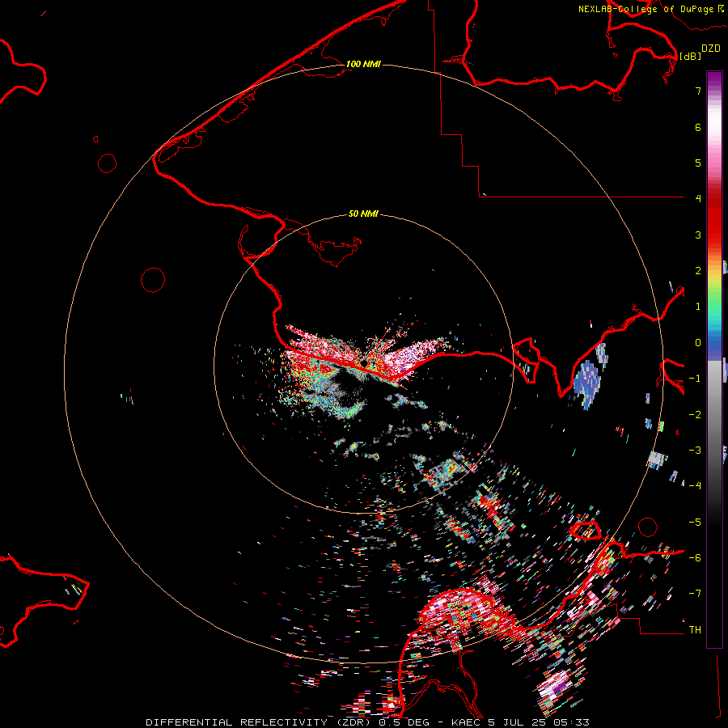Viewport: 728px width, 728px height.
Task: Click the 5 JUL 25 05:33 timestamp
Action: pyautogui.click(x=539, y=722)
